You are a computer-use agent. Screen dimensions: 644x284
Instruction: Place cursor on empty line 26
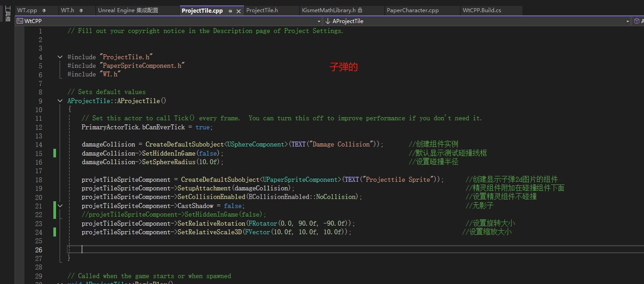click(x=355, y=250)
